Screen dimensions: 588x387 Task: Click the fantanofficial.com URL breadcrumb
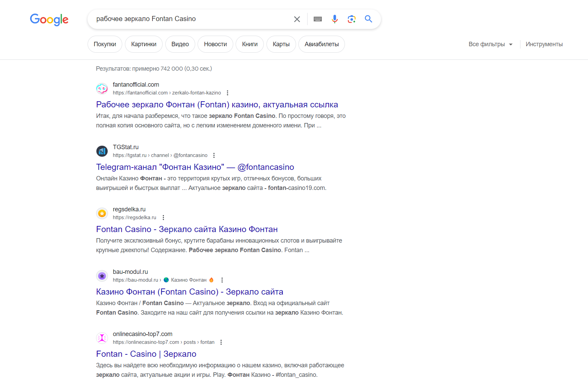pos(167,93)
